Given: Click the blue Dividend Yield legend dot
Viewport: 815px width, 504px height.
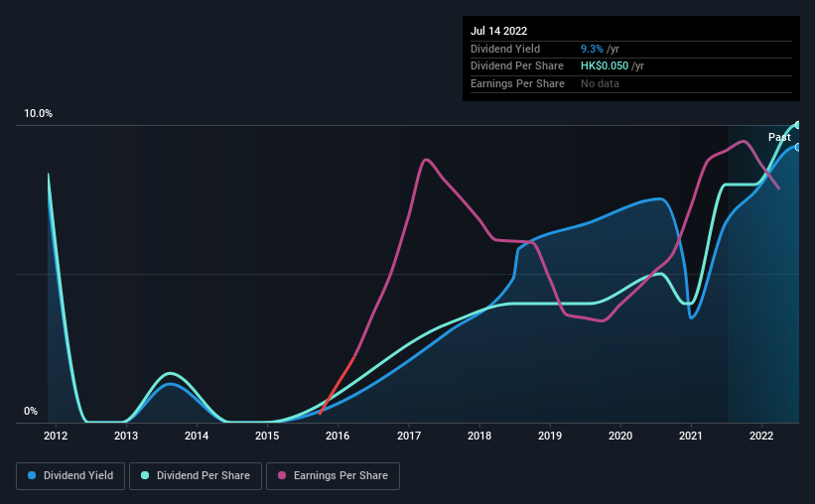Looking at the screenshot, I should (x=32, y=475).
